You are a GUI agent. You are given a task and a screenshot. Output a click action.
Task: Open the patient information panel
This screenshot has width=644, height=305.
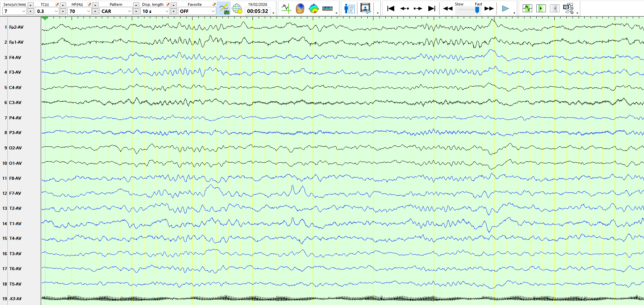click(350, 9)
